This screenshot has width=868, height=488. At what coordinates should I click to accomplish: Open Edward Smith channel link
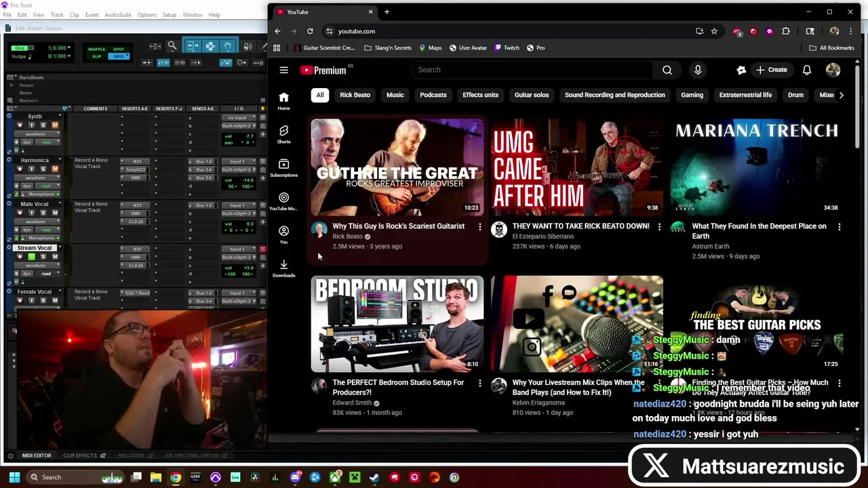click(x=352, y=403)
